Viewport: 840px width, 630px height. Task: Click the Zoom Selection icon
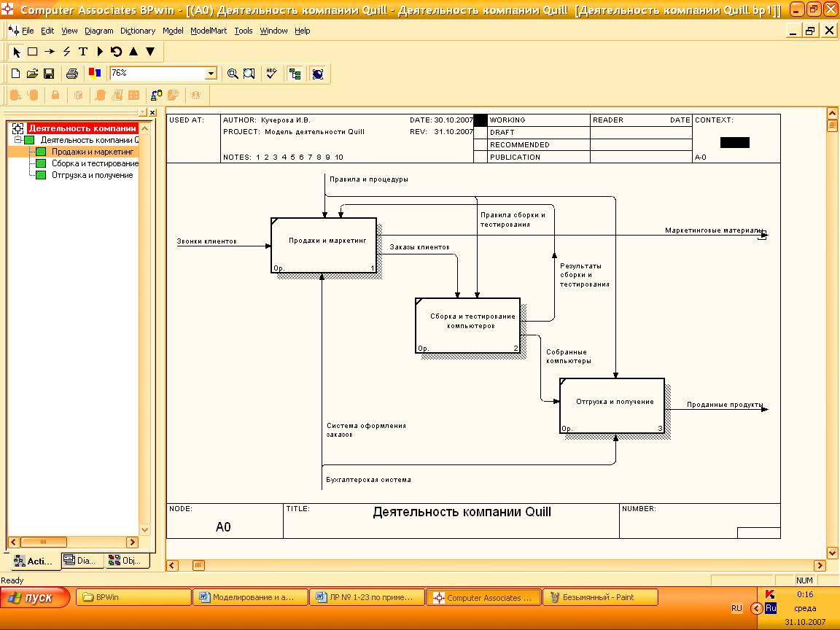pyautogui.click(x=249, y=74)
